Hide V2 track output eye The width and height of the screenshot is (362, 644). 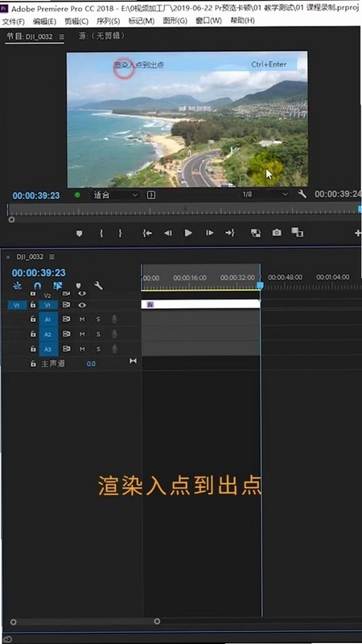[x=83, y=294]
